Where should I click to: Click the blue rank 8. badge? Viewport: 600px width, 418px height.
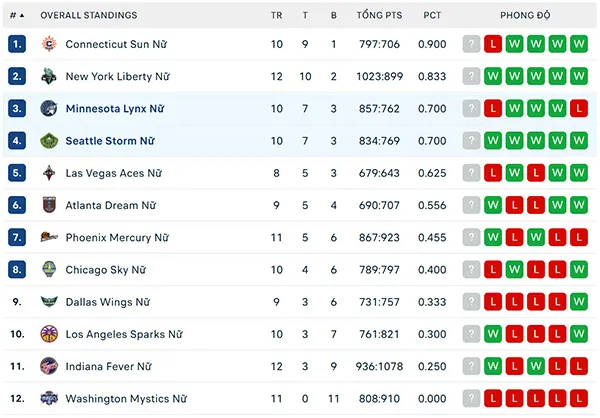pyautogui.click(x=17, y=269)
